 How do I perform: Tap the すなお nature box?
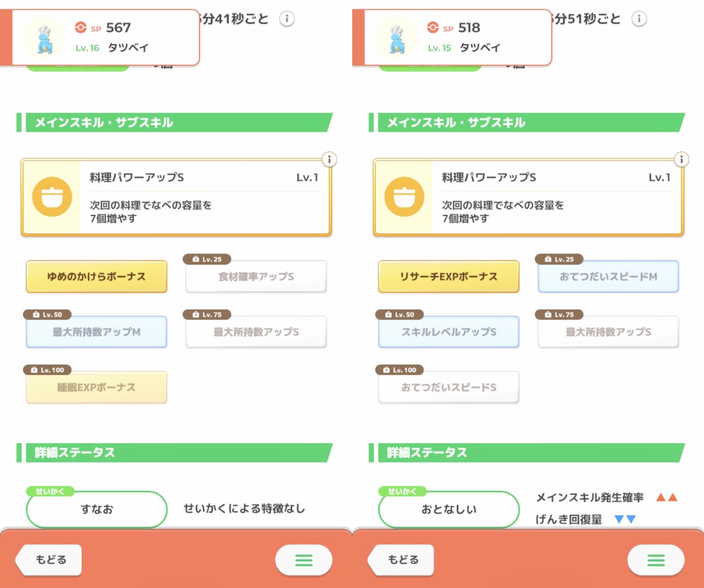click(96, 509)
